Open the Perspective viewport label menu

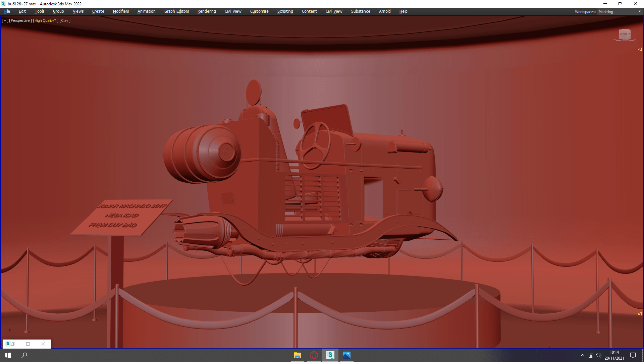(x=20, y=20)
